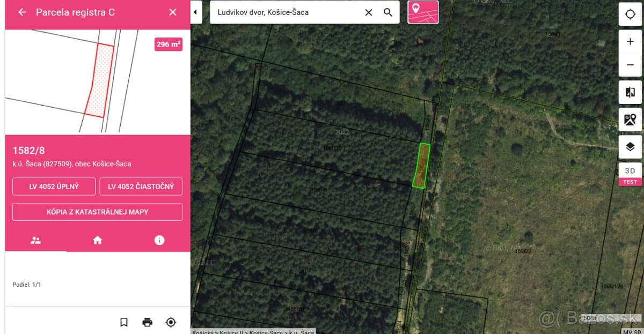Image resolution: width=644 pixels, height=334 pixels.
Task: Collapse the side panel with the triangle arrow
Action: 196,12
